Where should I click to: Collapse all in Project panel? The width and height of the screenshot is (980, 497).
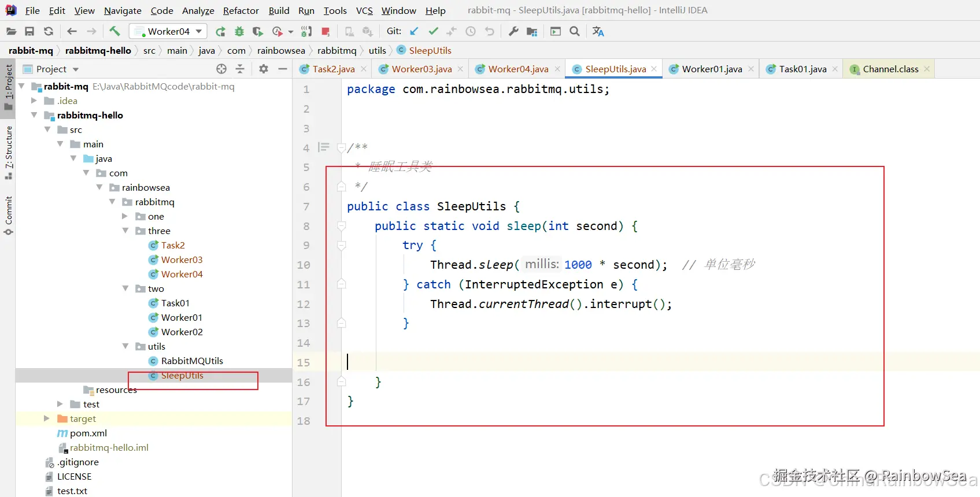tap(240, 69)
